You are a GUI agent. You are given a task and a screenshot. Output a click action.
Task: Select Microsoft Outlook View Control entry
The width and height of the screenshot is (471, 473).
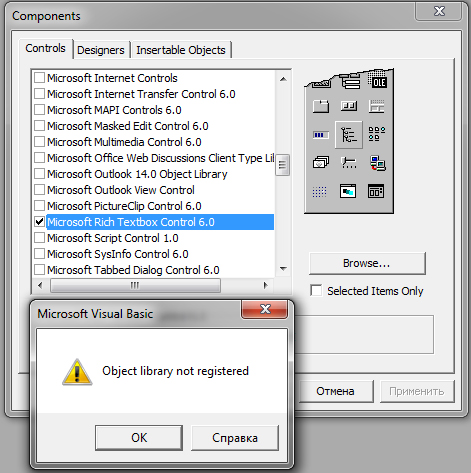[121, 190]
